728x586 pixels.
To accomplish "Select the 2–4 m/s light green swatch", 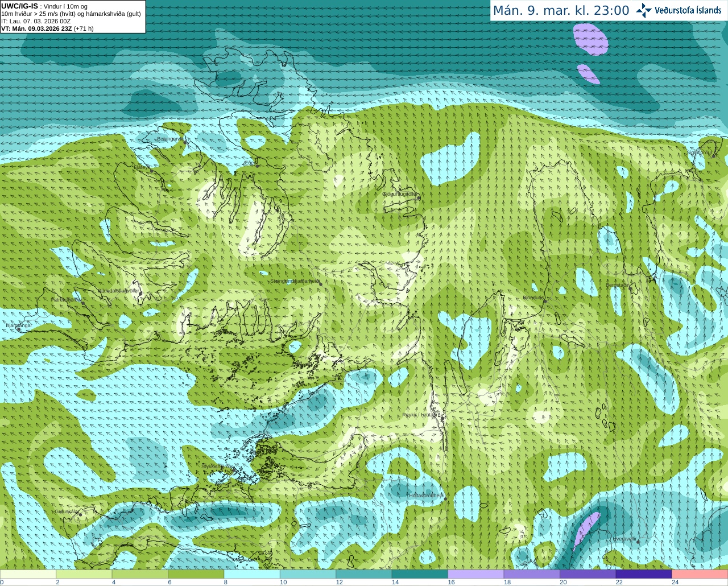I will (x=85, y=574).
